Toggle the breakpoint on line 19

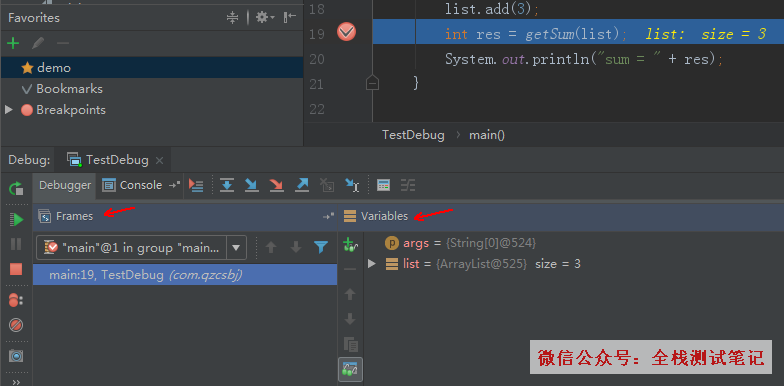coord(346,32)
